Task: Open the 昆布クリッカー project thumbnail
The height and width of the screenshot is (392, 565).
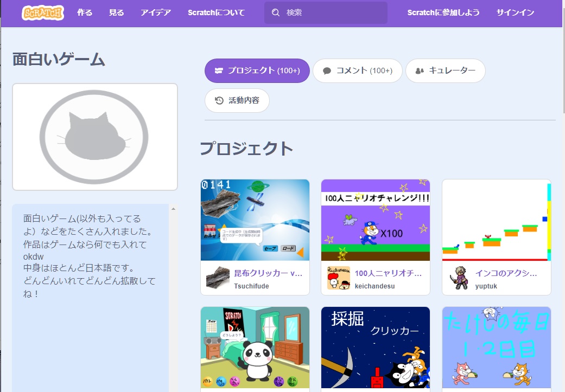Action: pos(255,220)
